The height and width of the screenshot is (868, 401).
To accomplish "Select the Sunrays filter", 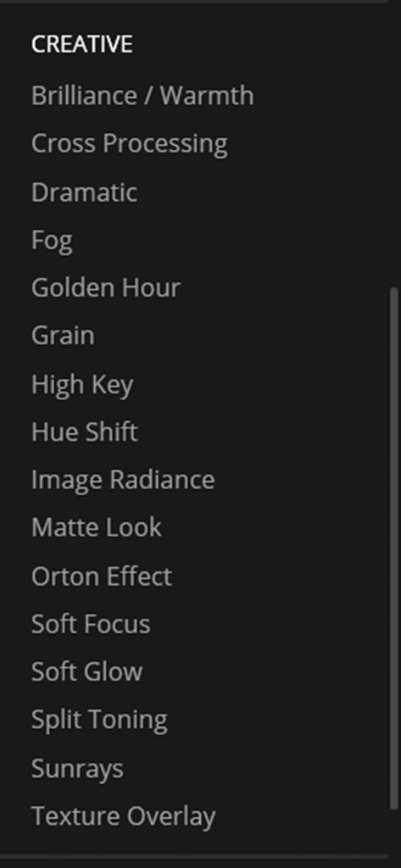I will (77, 770).
